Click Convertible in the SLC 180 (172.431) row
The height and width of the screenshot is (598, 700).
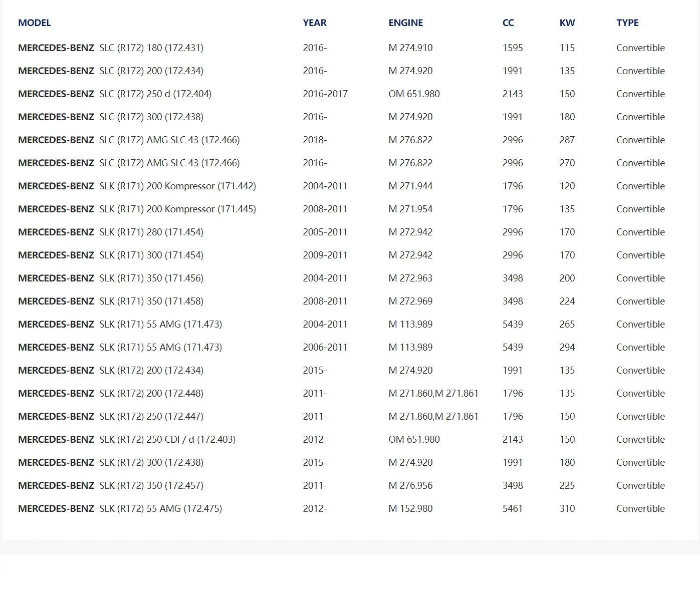640,48
